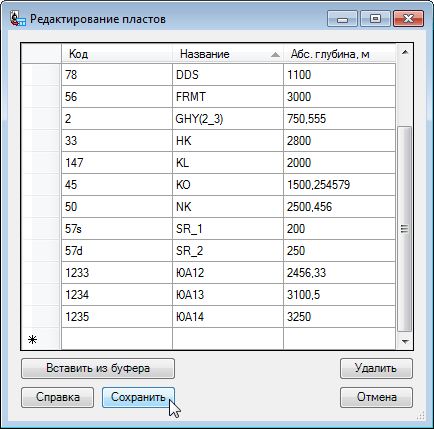
Task: Click the vertical scrollbar thumb
Action: pos(405,229)
